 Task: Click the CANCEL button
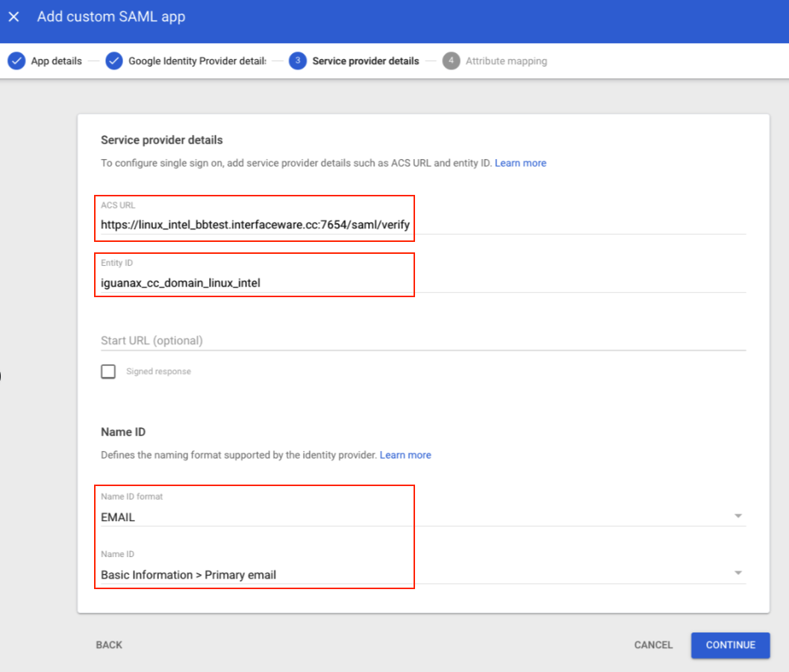point(653,645)
